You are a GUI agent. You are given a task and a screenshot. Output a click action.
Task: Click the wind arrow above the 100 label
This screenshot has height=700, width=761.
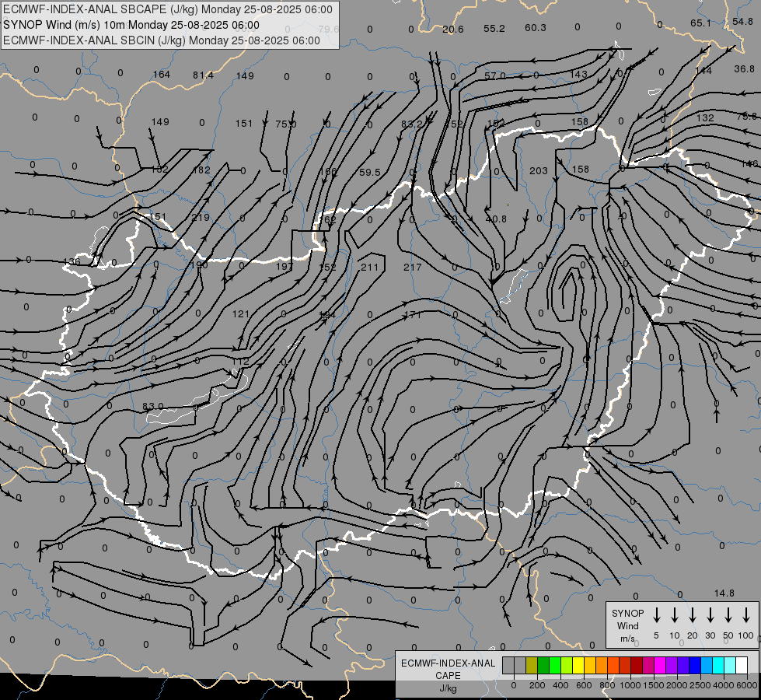click(x=746, y=615)
